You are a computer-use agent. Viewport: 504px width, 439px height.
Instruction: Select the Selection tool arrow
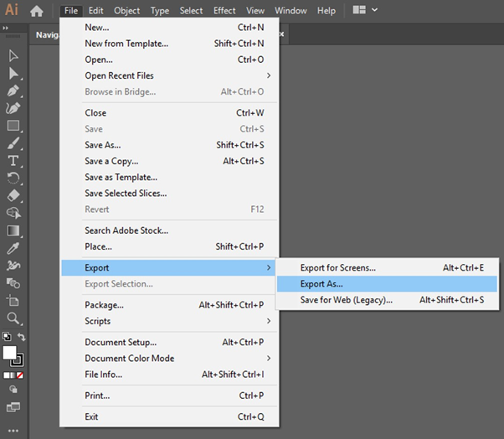pos(13,56)
